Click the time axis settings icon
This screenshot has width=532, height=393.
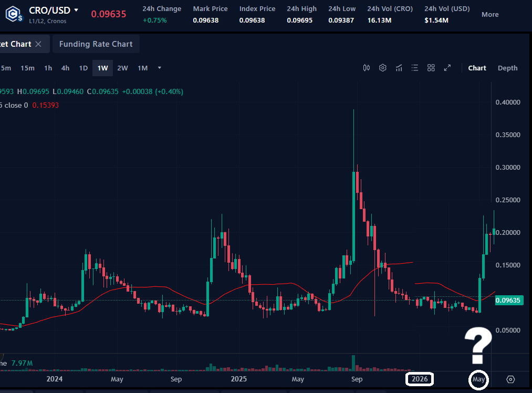[510, 379]
